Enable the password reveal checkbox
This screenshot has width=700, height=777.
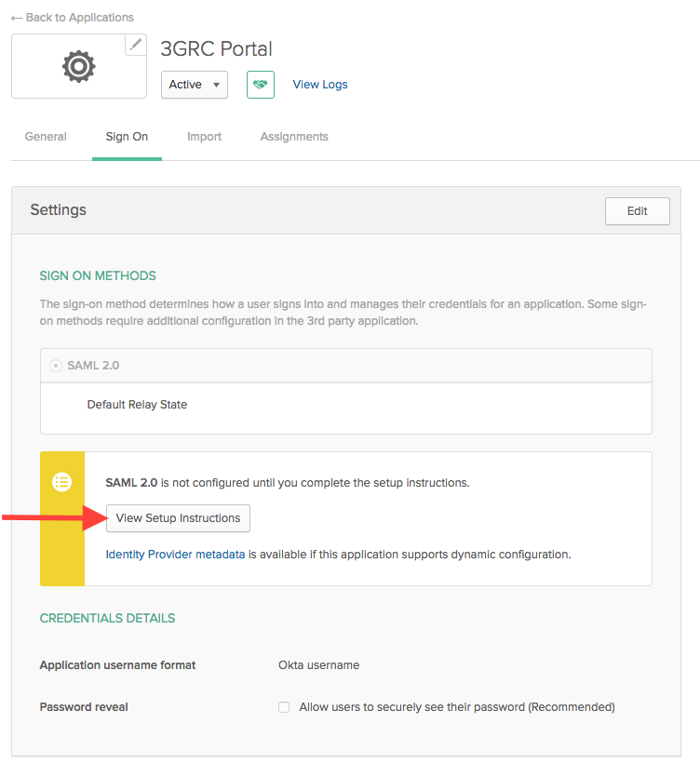(x=284, y=707)
